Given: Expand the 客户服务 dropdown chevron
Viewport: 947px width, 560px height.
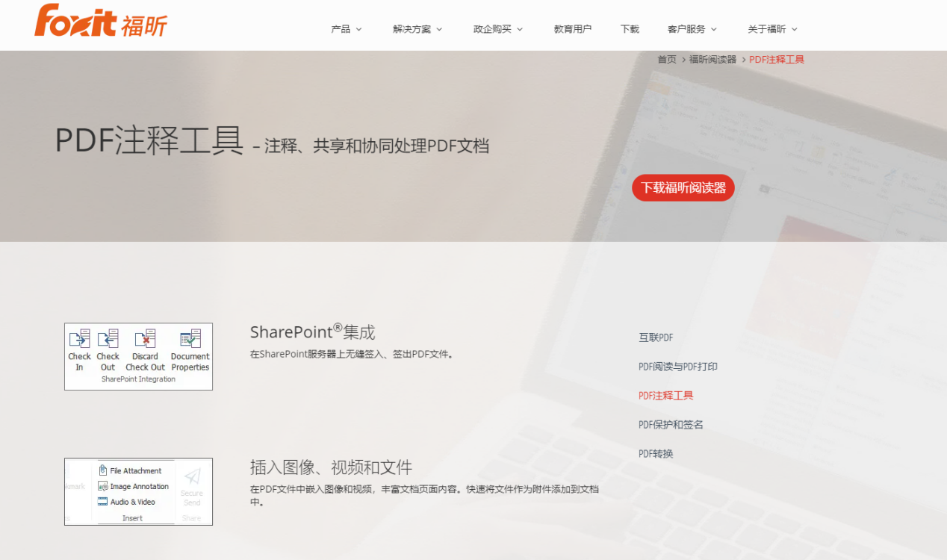Looking at the screenshot, I should coord(714,29).
